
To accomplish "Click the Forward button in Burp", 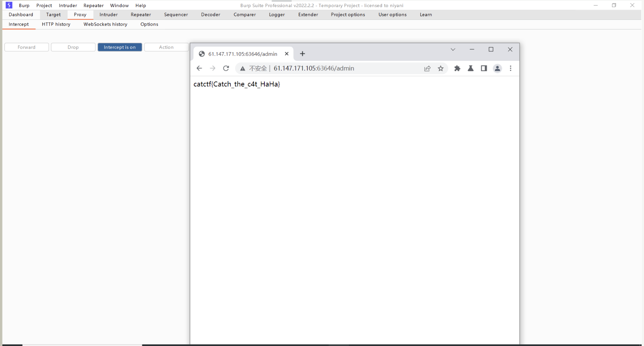I will pyautogui.click(x=26, y=47).
